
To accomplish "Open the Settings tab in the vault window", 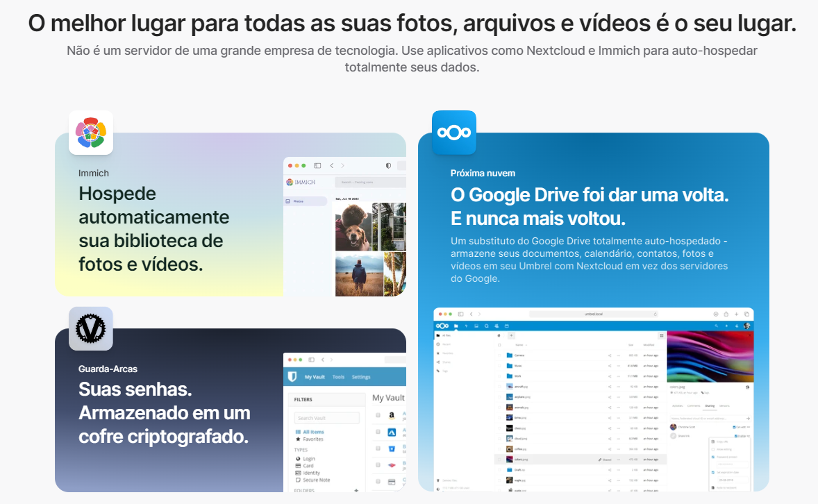I will [x=361, y=377].
